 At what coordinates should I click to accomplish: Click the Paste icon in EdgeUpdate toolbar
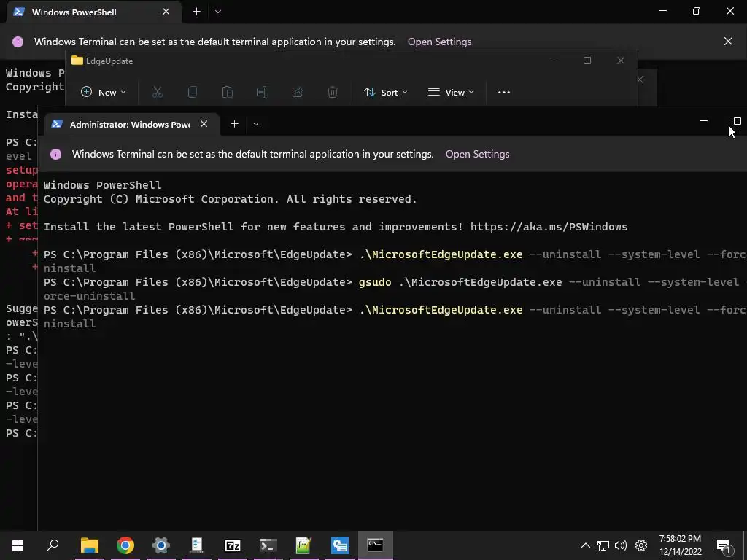tap(228, 92)
